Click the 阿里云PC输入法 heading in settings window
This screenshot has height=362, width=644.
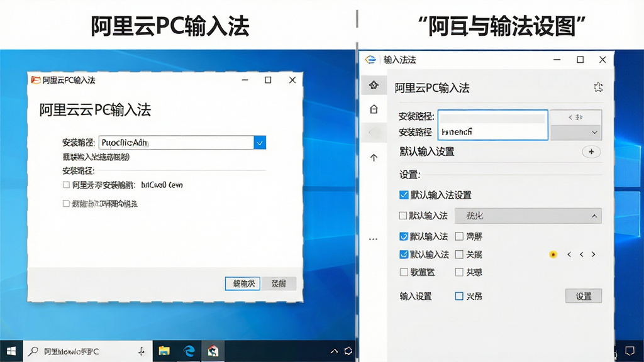pos(431,88)
